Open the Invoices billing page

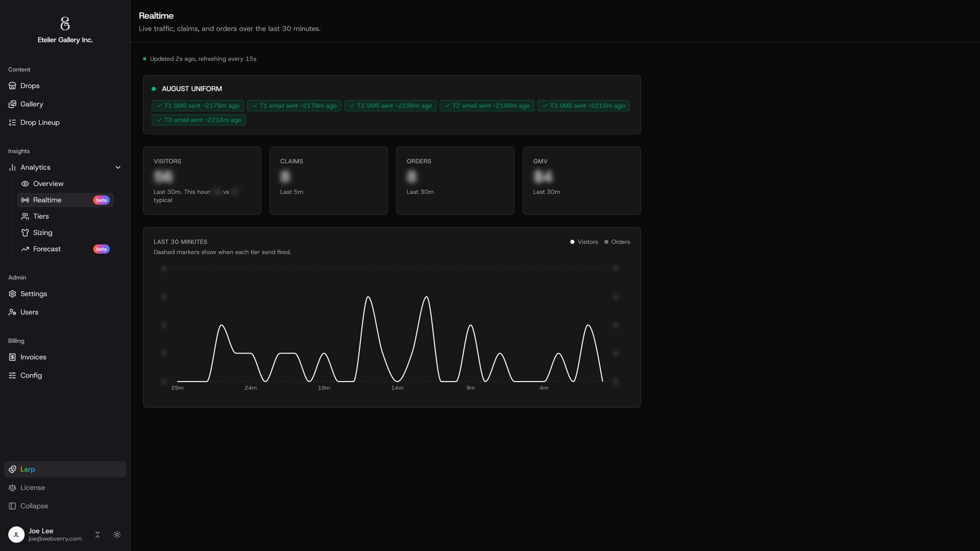coord(65,357)
